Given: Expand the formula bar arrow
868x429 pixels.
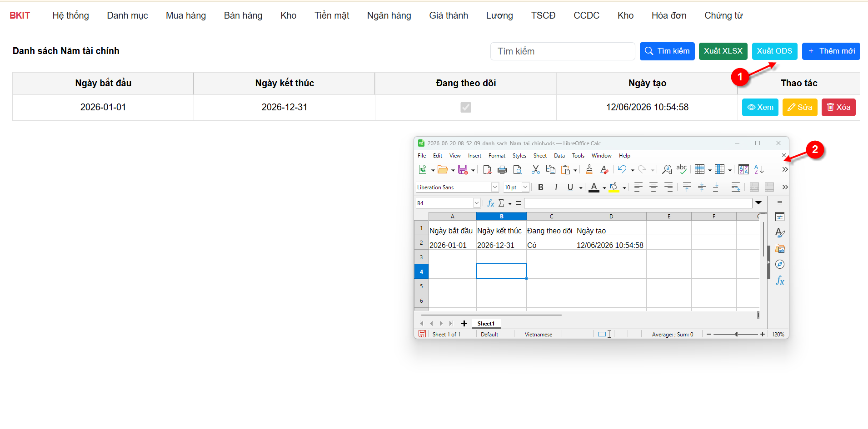Looking at the screenshot, I should click(758, 203).
